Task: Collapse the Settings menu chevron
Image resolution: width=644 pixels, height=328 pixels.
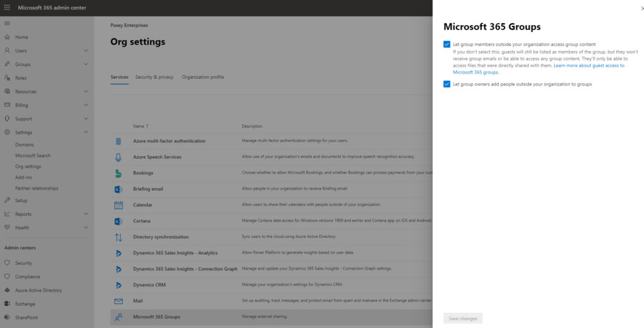Action: click(86, 132)
